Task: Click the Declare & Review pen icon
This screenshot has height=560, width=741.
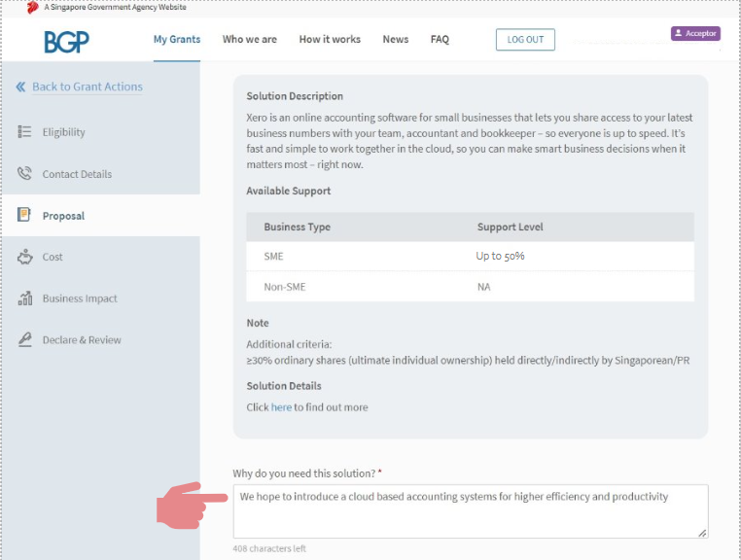Action: pos(25,339)
